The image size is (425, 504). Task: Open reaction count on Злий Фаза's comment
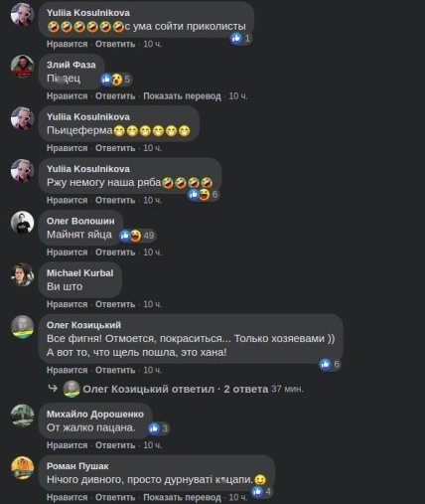click(116, 80)
